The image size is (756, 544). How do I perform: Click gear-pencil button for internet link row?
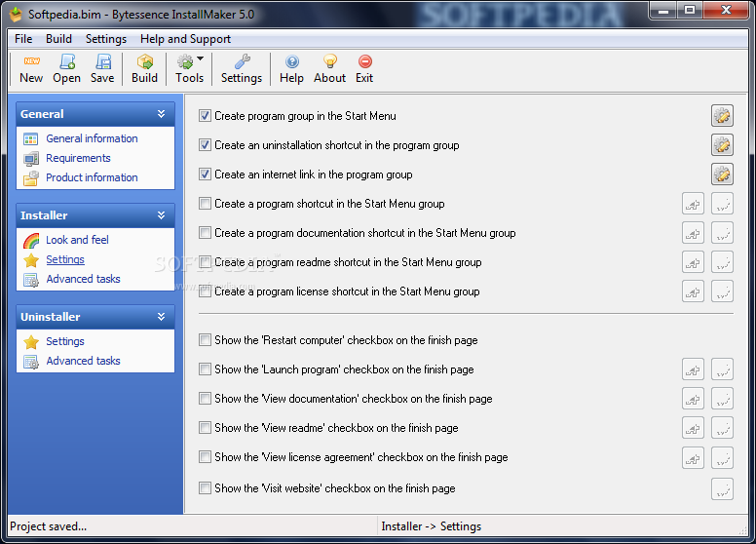pos(722,175)
